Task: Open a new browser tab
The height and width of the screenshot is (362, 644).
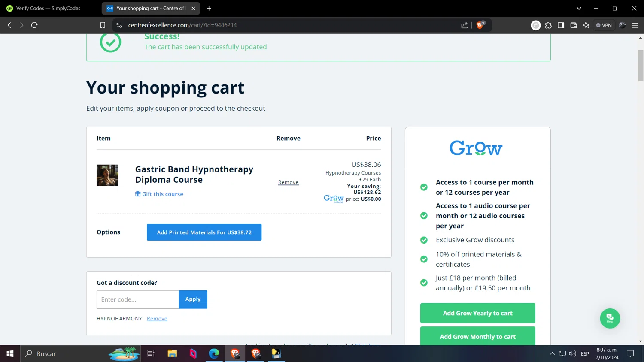Action: click(x=209, y=8)
